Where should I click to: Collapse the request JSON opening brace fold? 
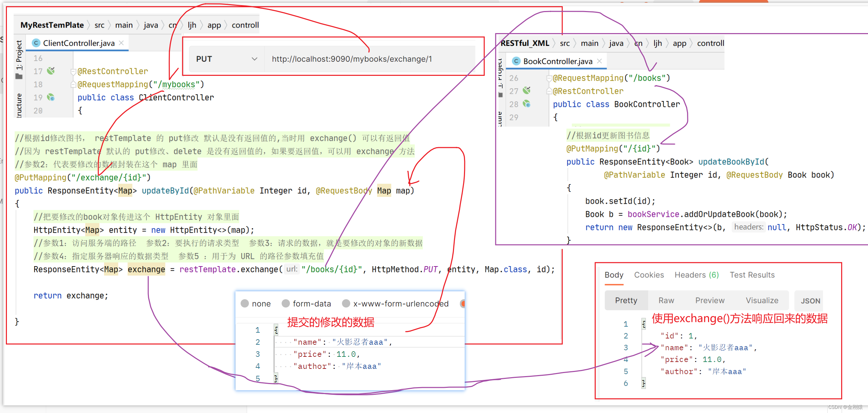[276, 330]
